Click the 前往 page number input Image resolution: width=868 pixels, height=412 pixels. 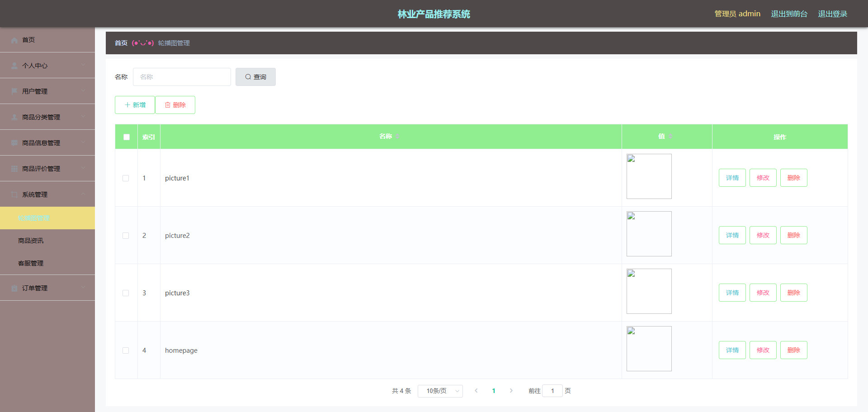coord(552,391)
